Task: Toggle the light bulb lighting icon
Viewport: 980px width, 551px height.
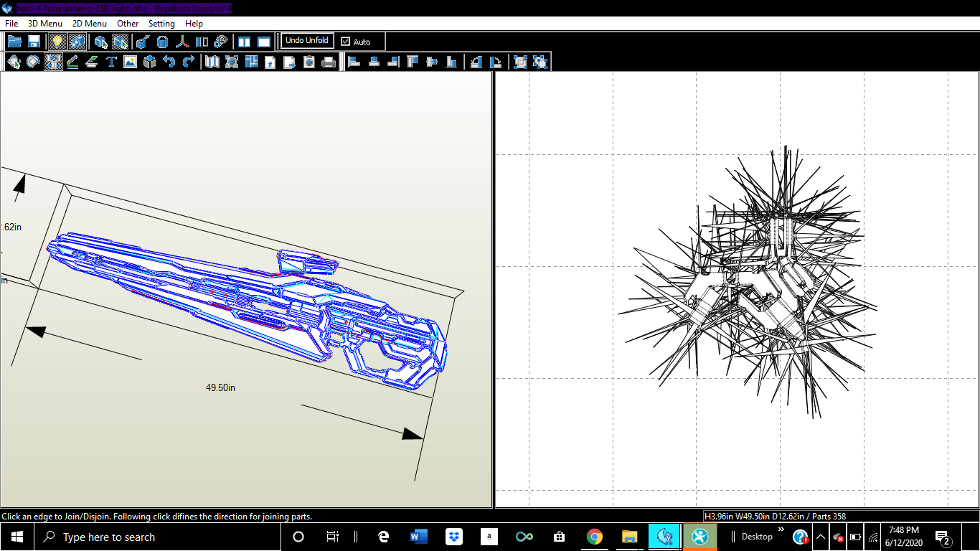Action: pyautogui.click(x=57, y=42)
